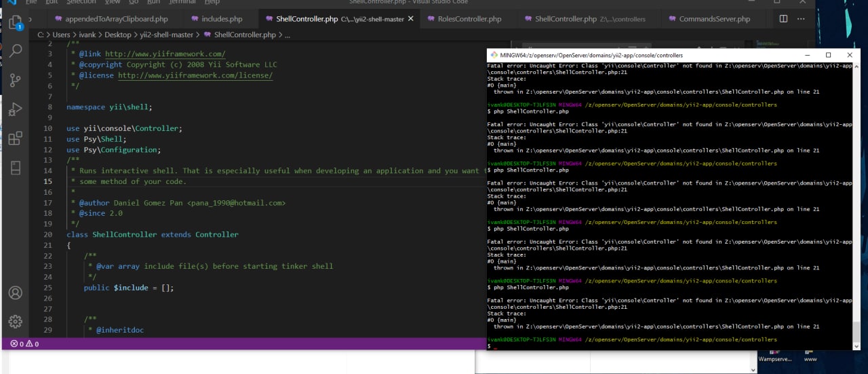Click the C: breadcrumb root

(x=41, y=34)
